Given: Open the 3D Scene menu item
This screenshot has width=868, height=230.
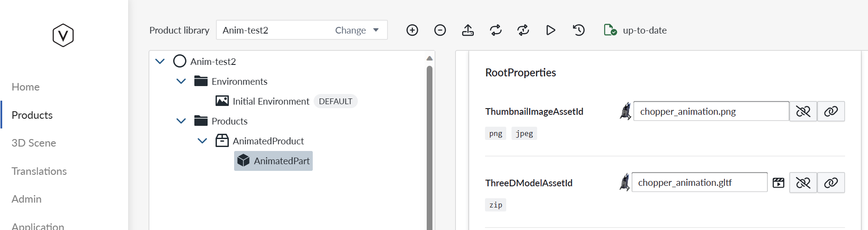Looking at the screenshot, I should click(34, 143).
